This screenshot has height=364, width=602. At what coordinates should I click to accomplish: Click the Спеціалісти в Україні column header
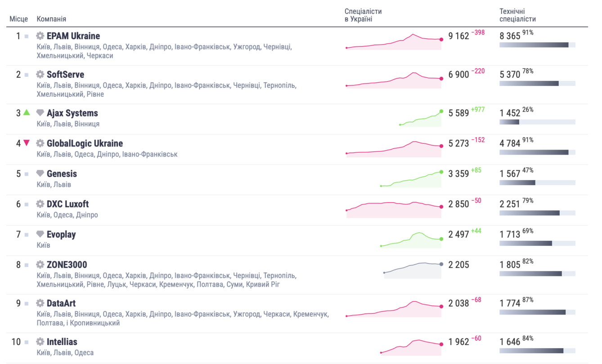(363, 15)
